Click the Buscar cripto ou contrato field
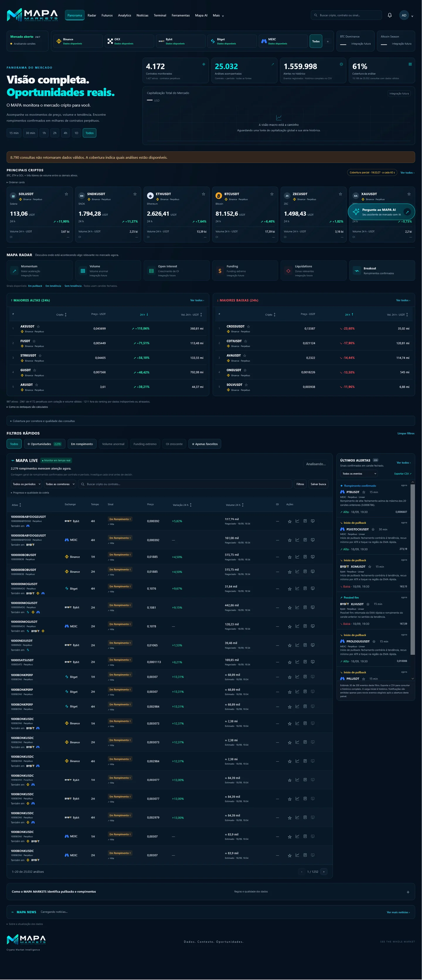422x980 pixels. tap(186, 484)
